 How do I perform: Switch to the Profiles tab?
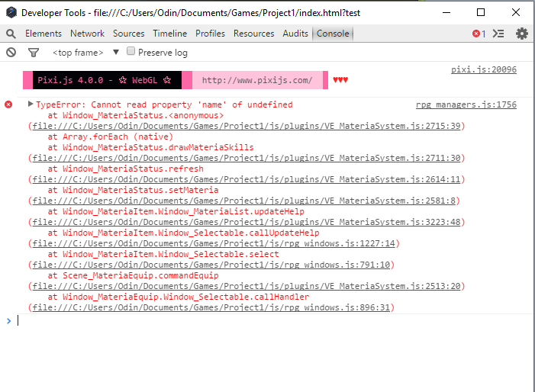click(x=210, y=34)
